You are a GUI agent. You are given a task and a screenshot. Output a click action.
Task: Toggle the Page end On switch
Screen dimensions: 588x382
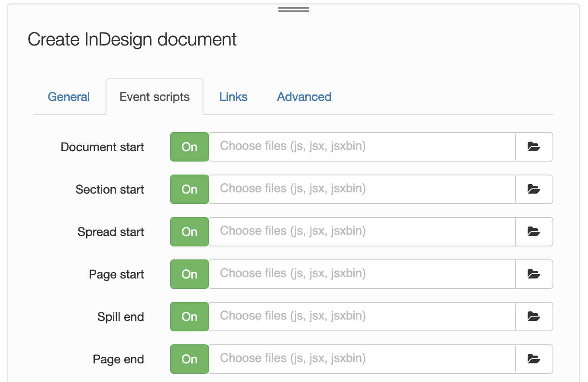pyautogui.click(x=189, y=359)
